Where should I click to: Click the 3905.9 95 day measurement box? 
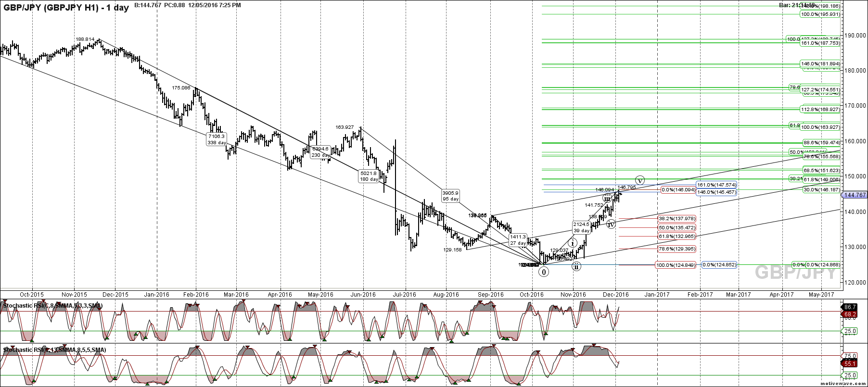[451, 196]
